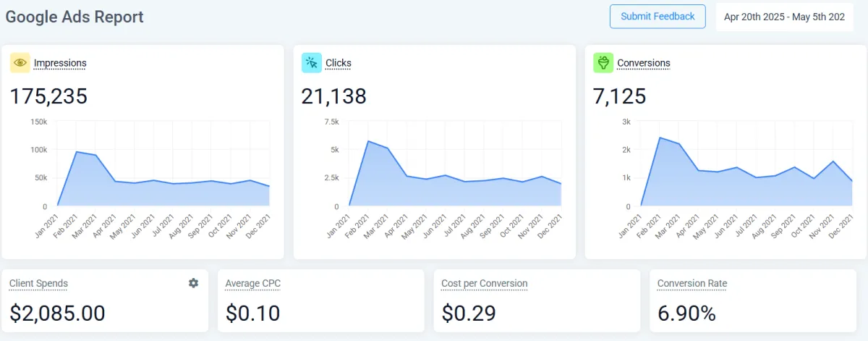Select the 175,235 impressions total

click(x=48, y=96)
